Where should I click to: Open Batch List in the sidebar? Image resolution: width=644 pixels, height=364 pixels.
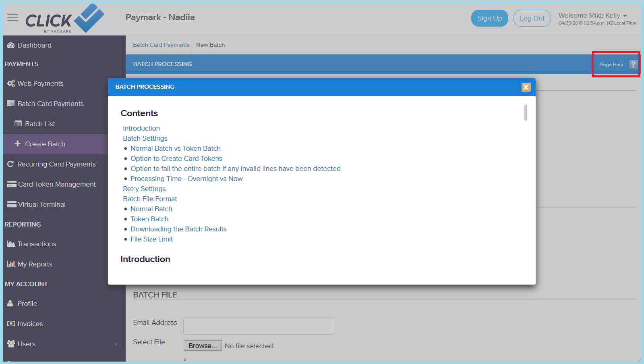(40, 124)
